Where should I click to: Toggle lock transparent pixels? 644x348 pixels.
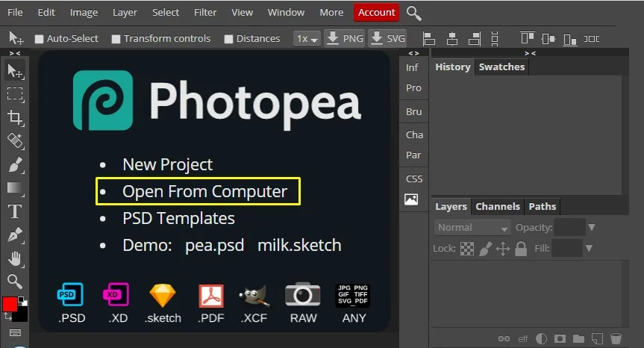click(x=467, y=249)
